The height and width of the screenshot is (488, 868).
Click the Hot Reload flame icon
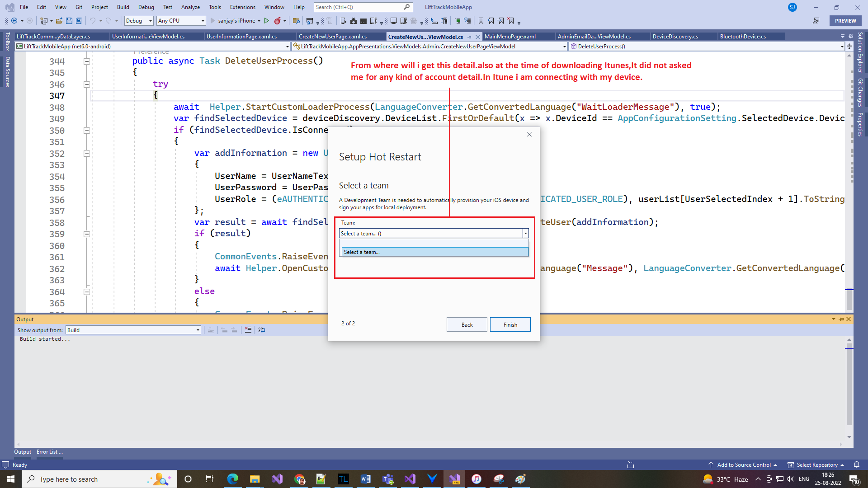(278, 21)
